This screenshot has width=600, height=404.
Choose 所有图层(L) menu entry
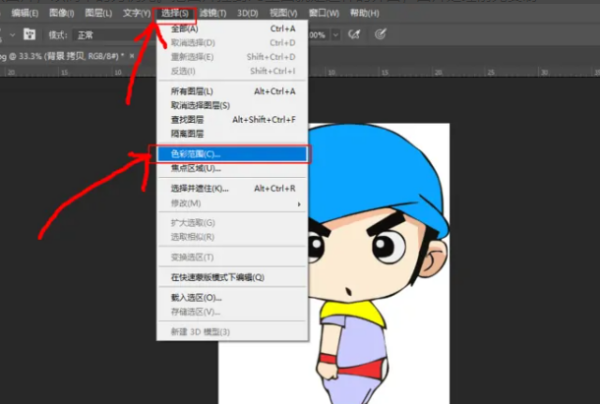point(233,91)
